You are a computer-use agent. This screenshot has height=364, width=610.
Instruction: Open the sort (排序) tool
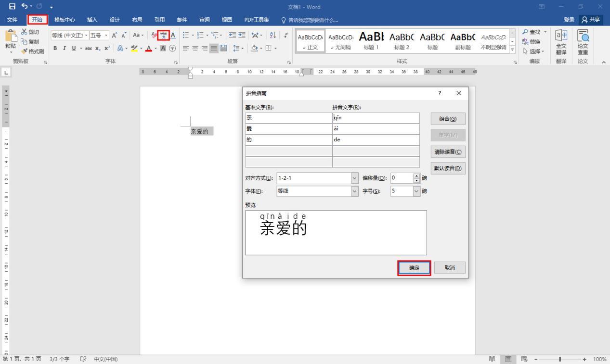coord(273,35)
